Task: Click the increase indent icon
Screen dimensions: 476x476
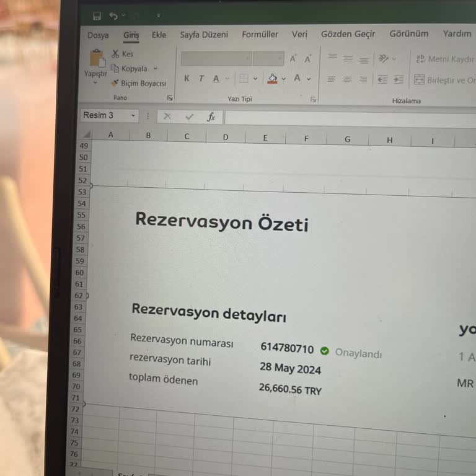Action: (399, 80)
